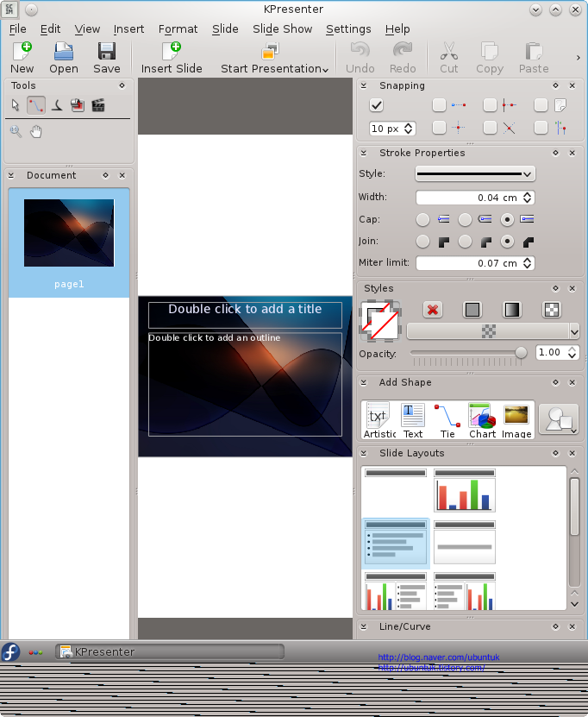This screenshot has height=717, width=588.
Task: Select the title-and-bullets slide layout
Action: 396,543
